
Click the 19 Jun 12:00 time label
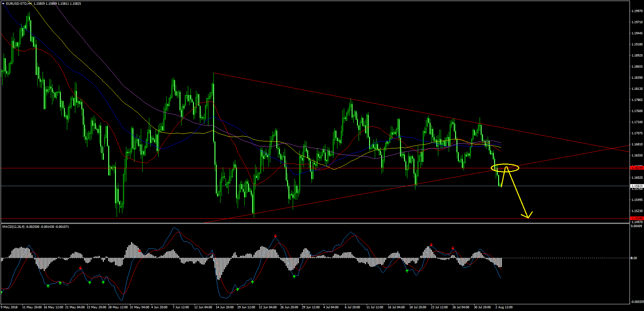tap(246, 307)
